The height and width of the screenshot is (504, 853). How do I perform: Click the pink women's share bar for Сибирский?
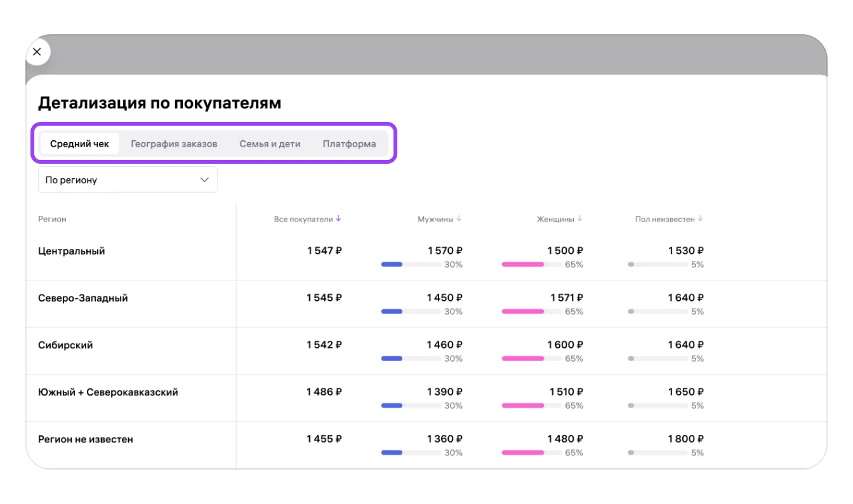click(x=523, y=359)
